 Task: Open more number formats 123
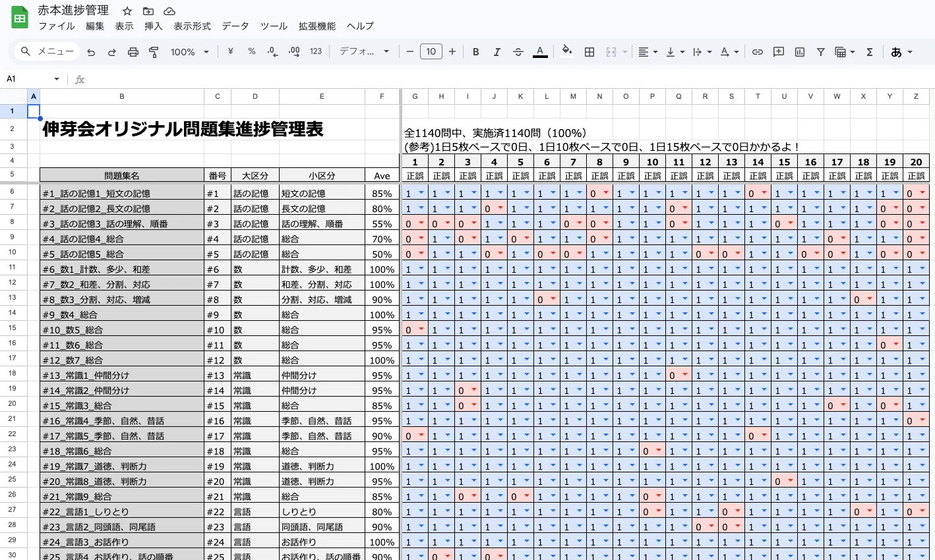point(316,51)
